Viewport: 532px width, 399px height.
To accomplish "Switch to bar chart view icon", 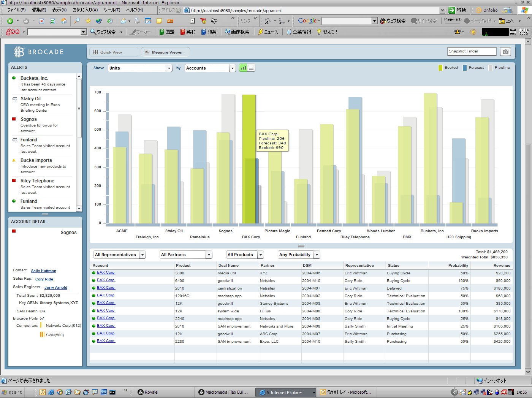I will point(243,68).
